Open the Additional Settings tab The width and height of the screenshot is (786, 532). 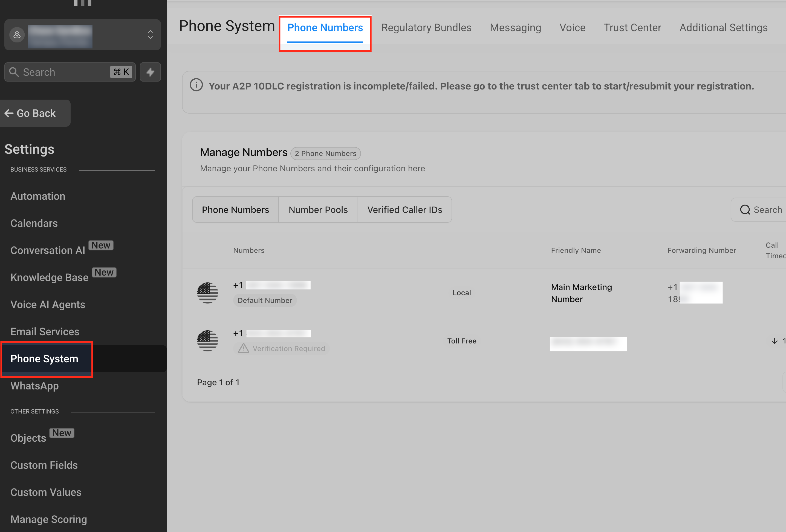coord(723,28)
